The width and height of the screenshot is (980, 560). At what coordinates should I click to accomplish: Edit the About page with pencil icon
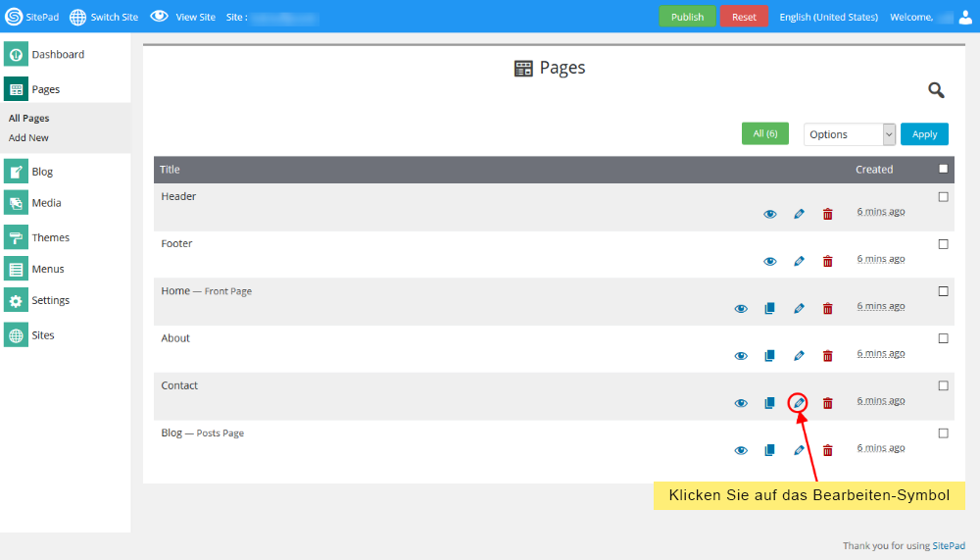(x=799, y=355)
